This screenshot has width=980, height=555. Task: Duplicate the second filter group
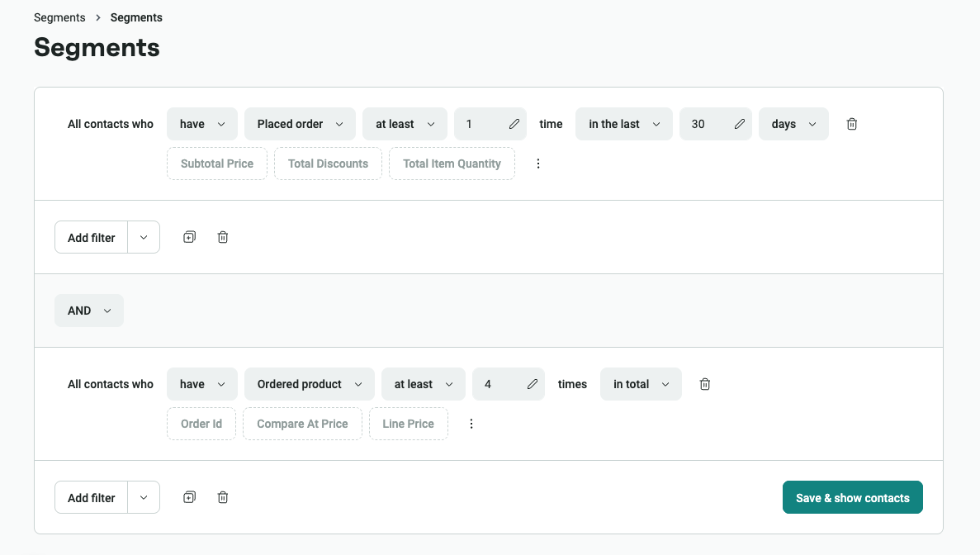[189, 497]
